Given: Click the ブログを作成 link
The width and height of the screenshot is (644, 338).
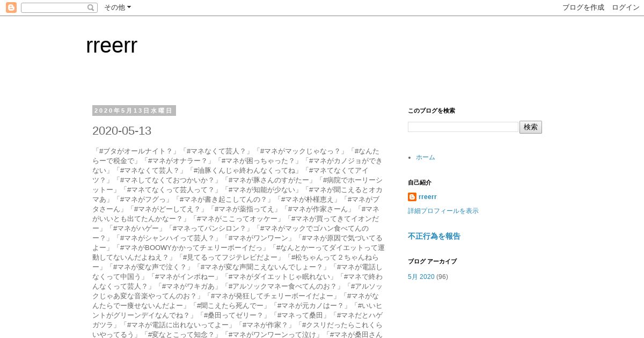Looking at the screenshot, I should point(583,8).
